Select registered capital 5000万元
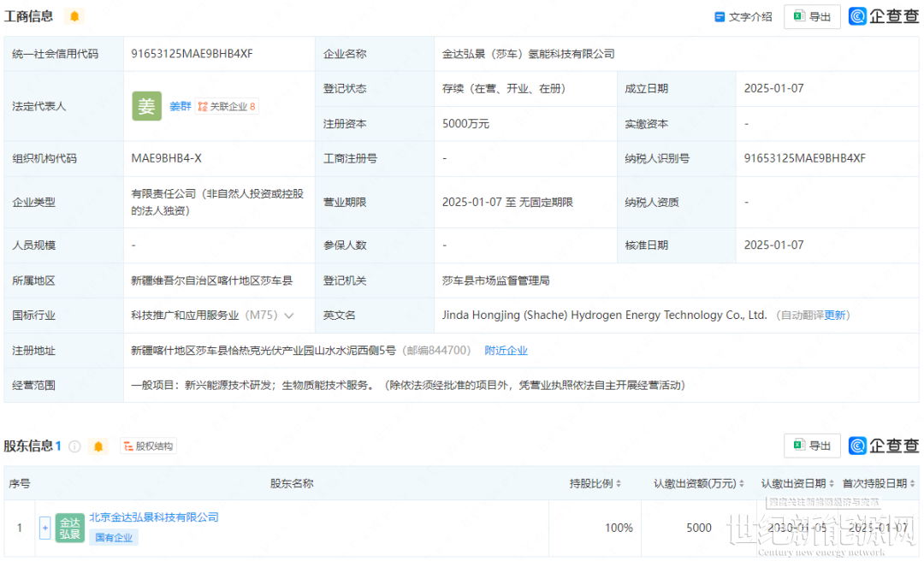This screenshot has width=924, height=561. [x=465, y=124]
